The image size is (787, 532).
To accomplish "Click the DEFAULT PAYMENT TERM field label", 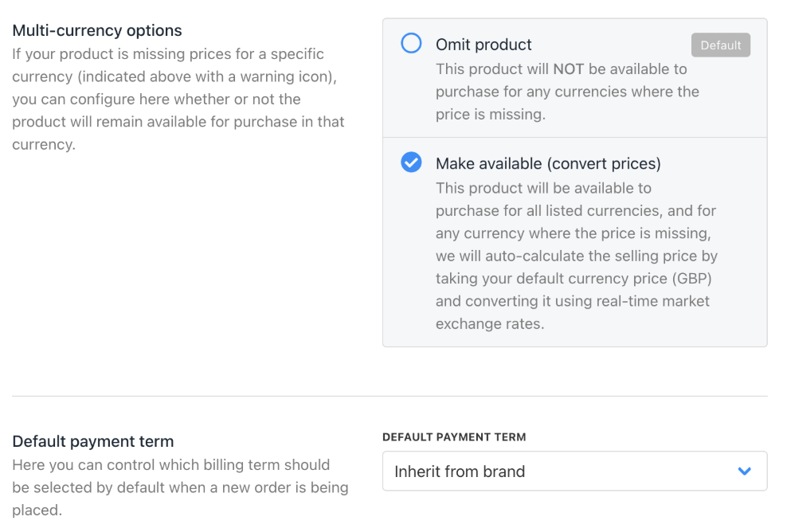I will click(454, 437).
